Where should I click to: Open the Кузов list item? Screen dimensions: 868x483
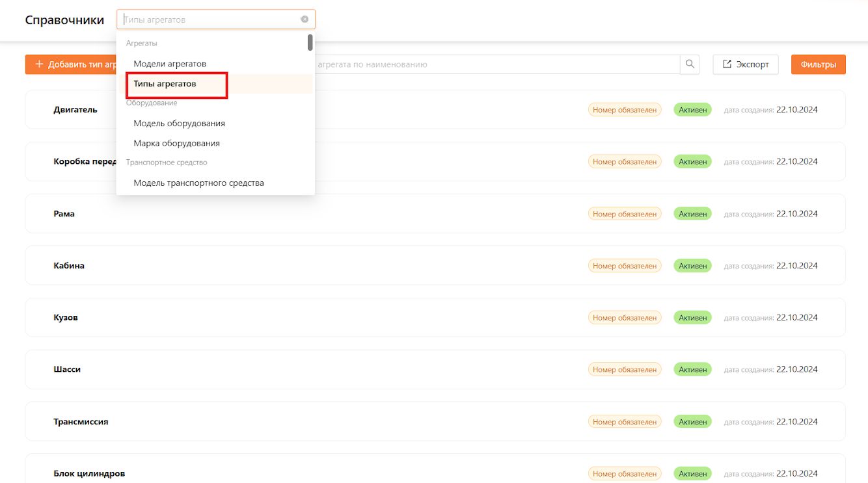point(435,317)
